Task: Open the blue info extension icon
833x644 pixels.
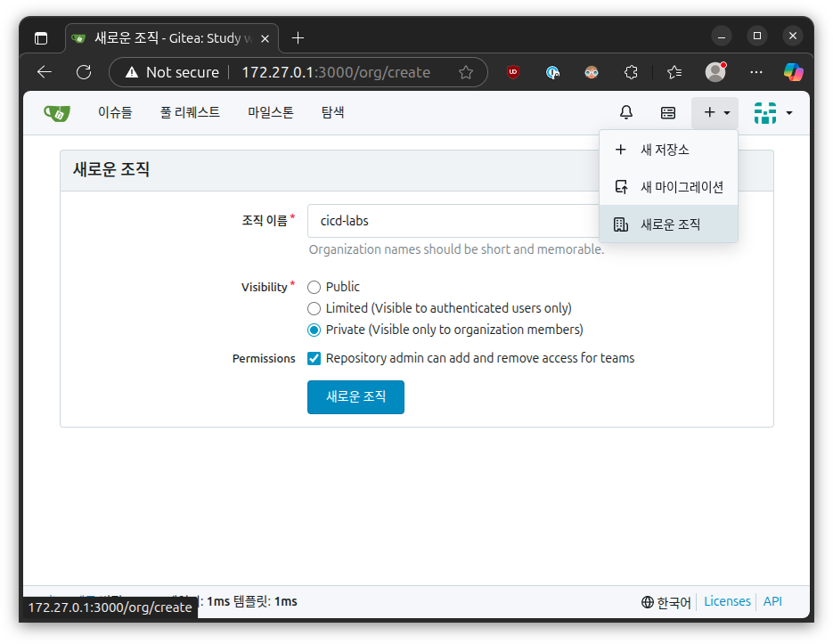Action: coord(552,72)
